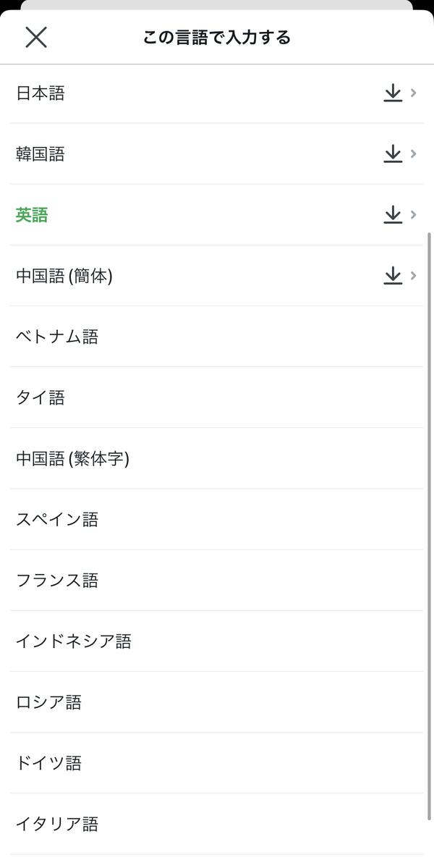Tap the download icon for 英語
The height and width of the screenshot is (868, 434).
(393, 214)
